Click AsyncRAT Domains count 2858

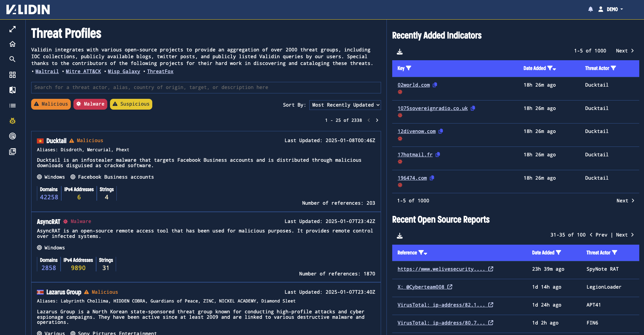(x=49, y=268)
